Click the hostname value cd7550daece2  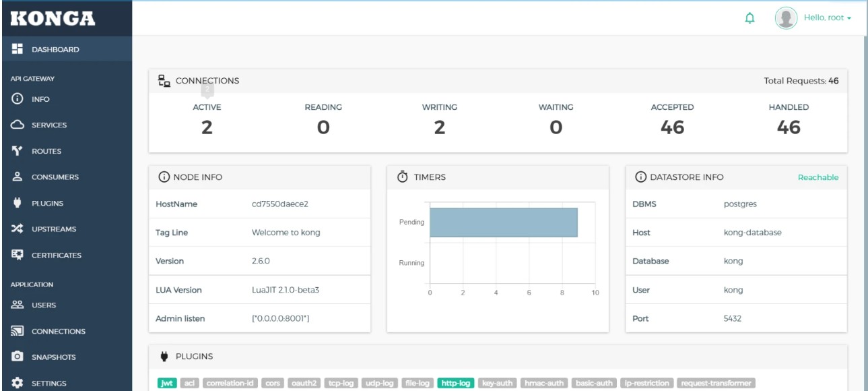pos(280,205)
